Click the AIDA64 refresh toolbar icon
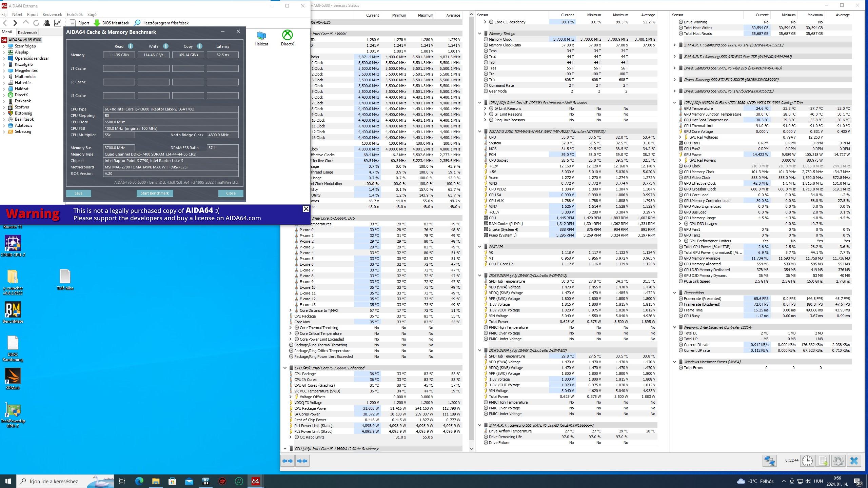Viewport: 868px width, 488px height. 36,23
